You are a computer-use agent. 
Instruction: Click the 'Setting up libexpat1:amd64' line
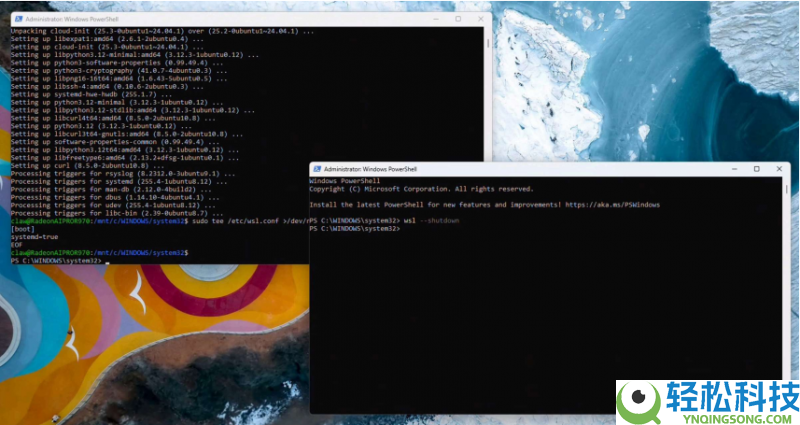click(x=107, y=39)
